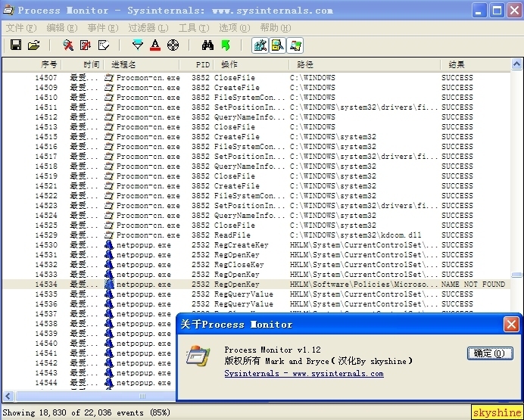Toggle Show File System Activity toolbar button
Viewport: 524px width, 420px height.
277,45
